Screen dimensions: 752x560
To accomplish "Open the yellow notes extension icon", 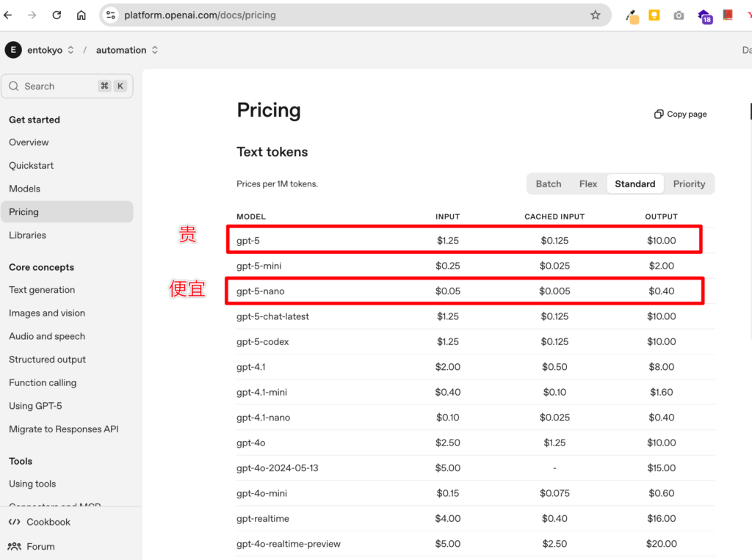I will point(654,15).
